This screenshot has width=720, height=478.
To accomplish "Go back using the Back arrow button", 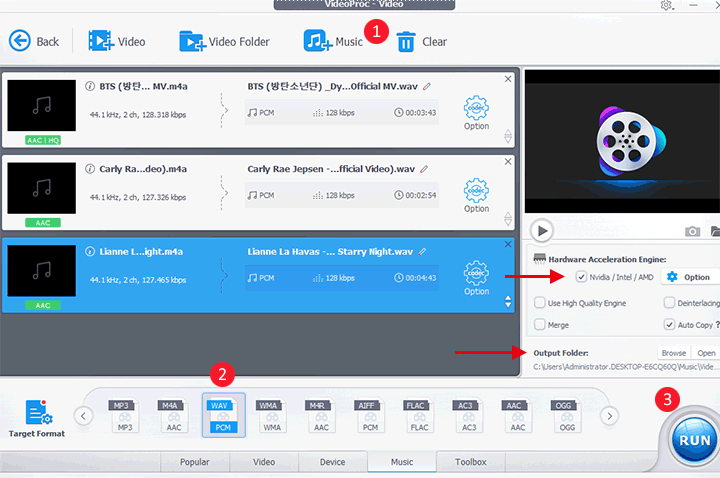I will [x=34, y=41].
